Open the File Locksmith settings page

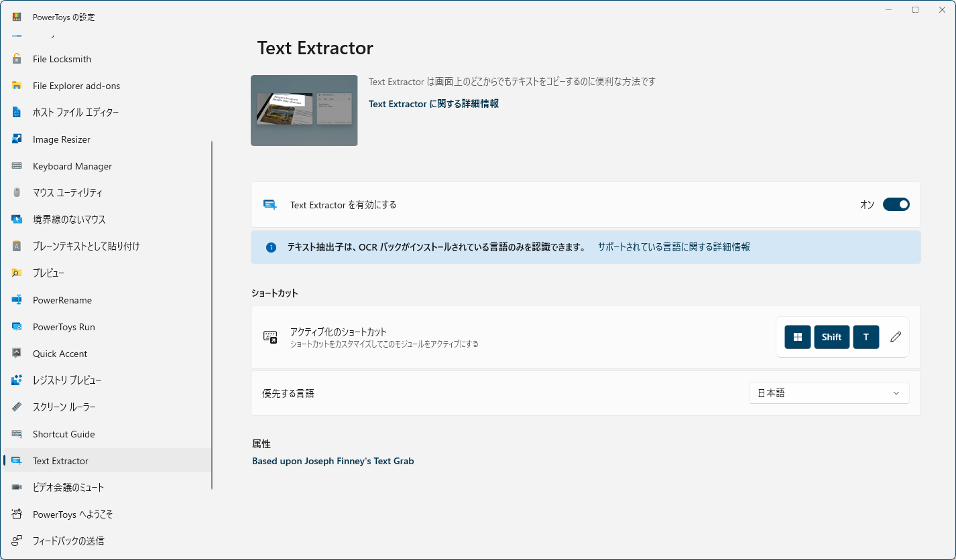pyautogui.click(x=107, y=59)
